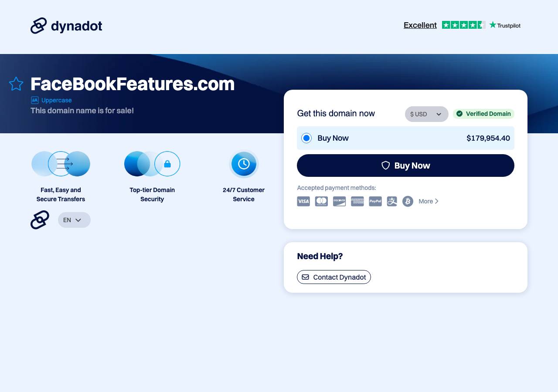The height and width of the screenshot is (392, 558).
Task: Click the transfer arrows icon
Action: [61, 164]
